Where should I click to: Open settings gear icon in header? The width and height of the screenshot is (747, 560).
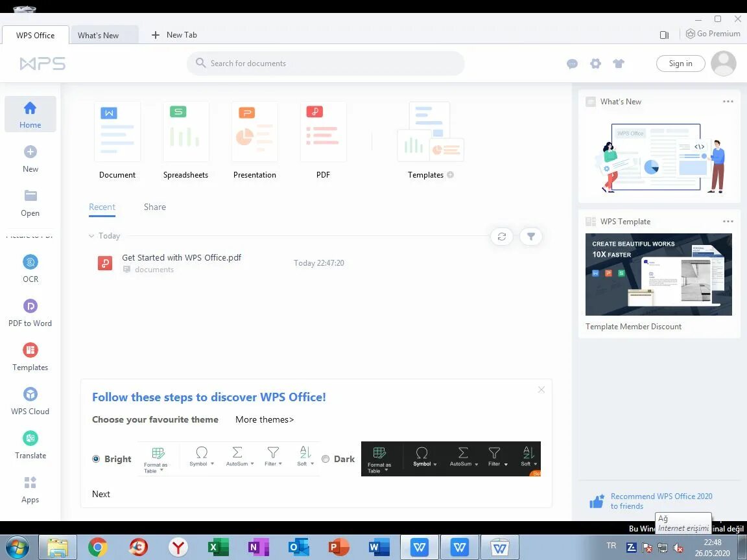coord(595,64)
